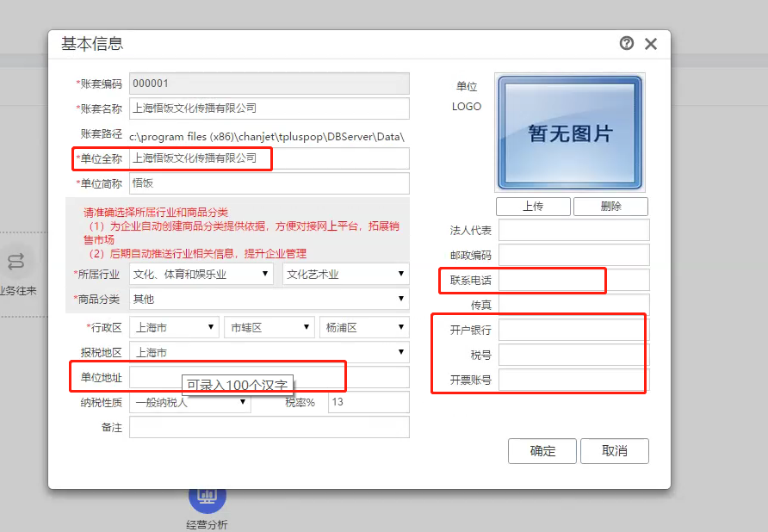Screen dimensions: 768x532
Task: Open the 文化艺术业 sub-industry dropdown
Action: click(x=346, y=274)
